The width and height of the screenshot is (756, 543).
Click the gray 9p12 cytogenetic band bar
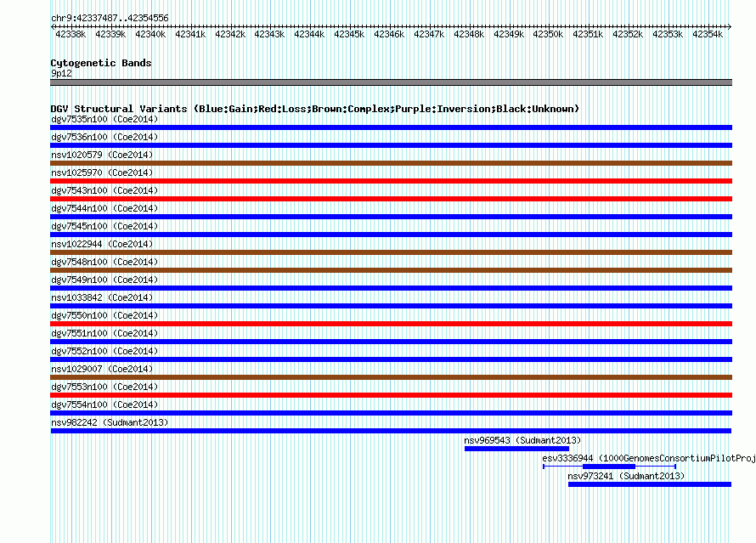click(x=391, y=82)
